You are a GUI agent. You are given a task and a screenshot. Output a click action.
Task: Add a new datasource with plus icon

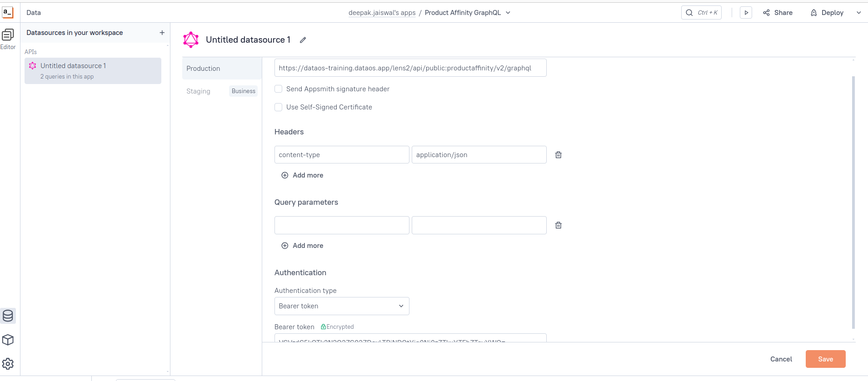point(162,33)
